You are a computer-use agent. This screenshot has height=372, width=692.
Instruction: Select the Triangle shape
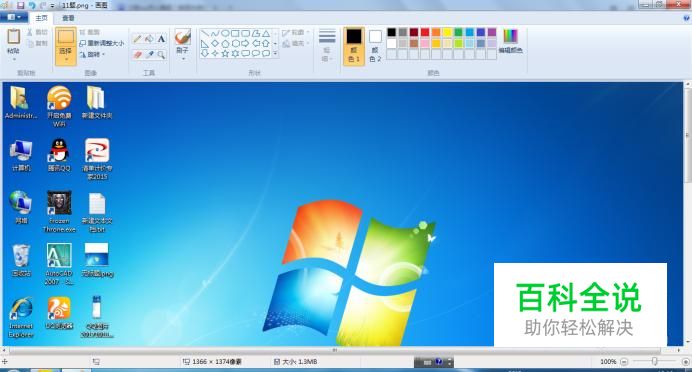click(266, 34)
